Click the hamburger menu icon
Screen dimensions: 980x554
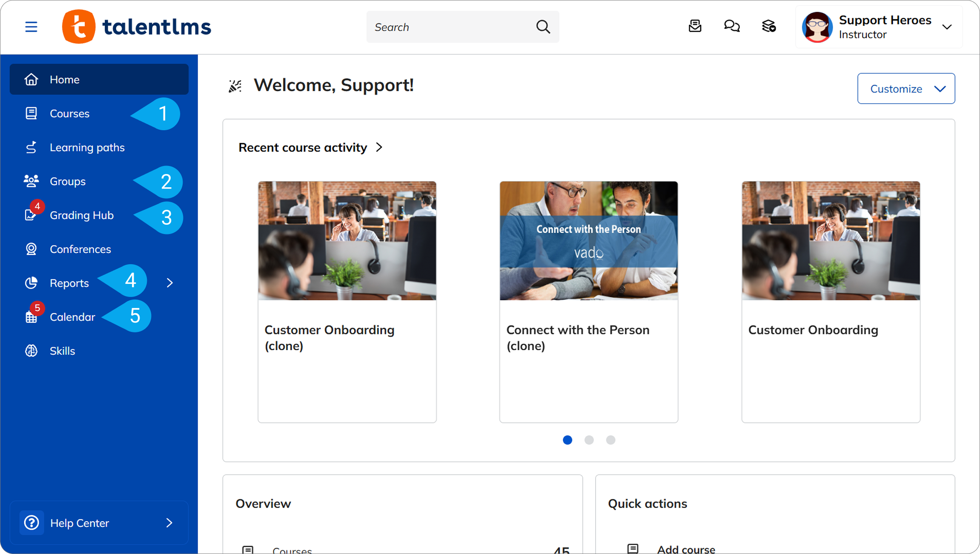point(31,27)
